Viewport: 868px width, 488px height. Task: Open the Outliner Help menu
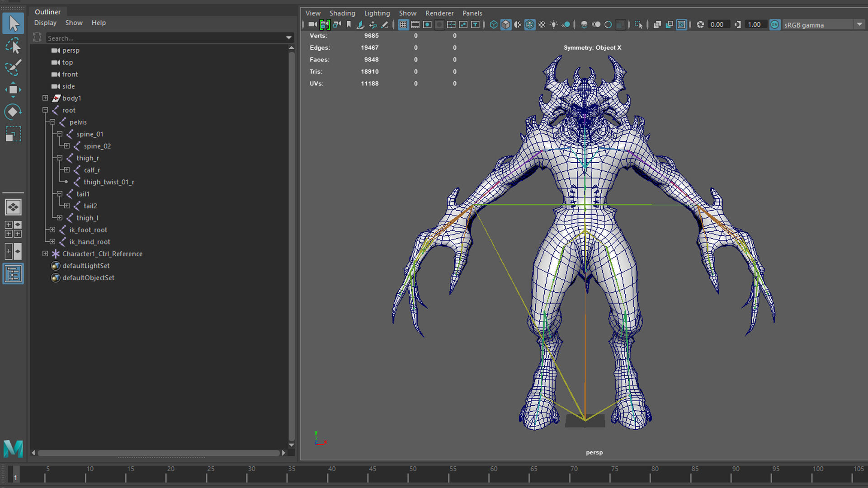99,23
